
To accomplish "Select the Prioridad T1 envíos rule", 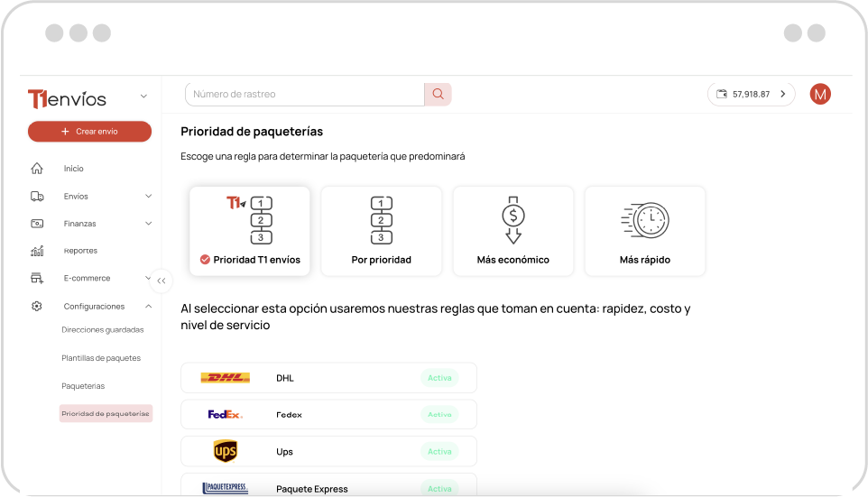I will (x=250, y=231).
